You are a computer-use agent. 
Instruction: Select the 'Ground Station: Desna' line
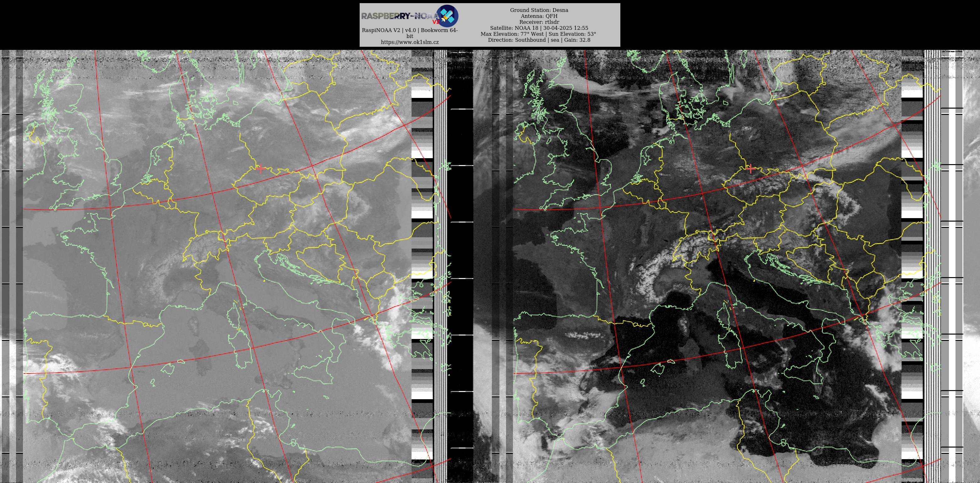[539, 10]
